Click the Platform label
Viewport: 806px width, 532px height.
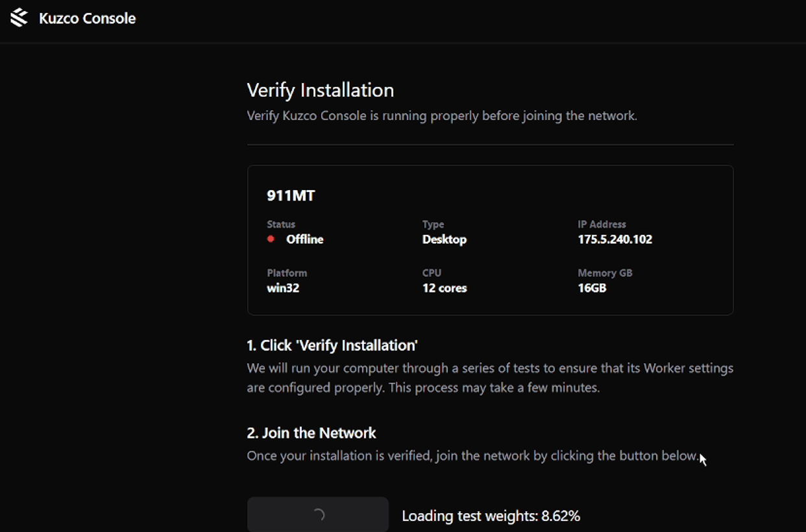[x=287, y=273]
